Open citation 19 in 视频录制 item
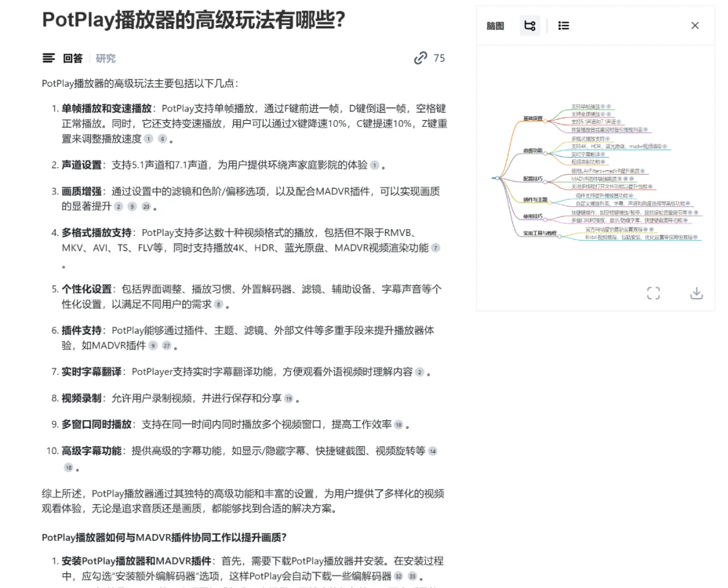This screenshot has height=588, width=728. (289, 399)
